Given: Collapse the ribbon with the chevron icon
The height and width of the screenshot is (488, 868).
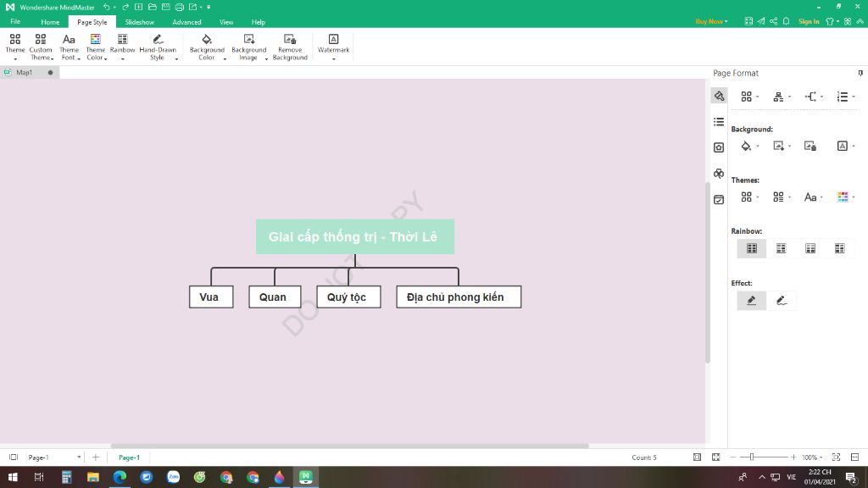Looking at the screenshot, I should (x=860, y=21).
